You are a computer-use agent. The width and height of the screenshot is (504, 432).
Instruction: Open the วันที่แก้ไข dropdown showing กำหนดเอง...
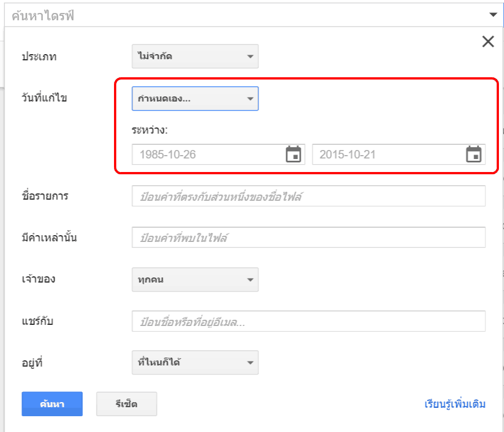point(195,99)
